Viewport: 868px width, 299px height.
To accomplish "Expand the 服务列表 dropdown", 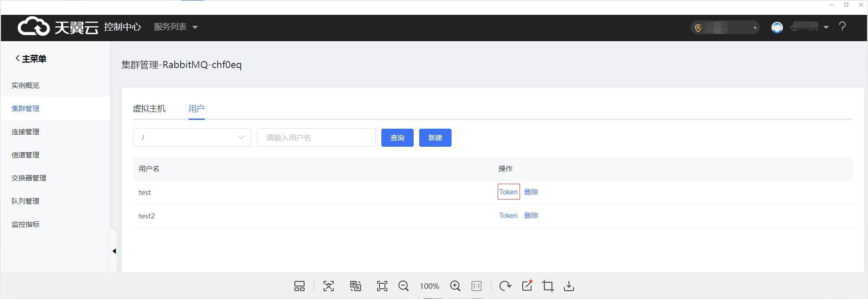I will [176, 27].
